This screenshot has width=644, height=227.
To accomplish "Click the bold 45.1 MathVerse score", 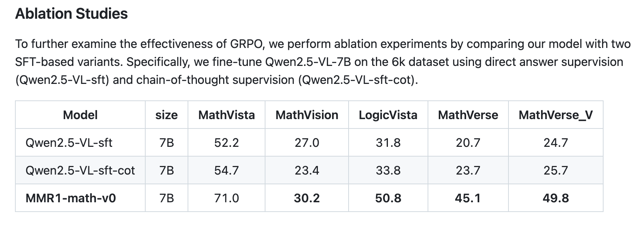I will [x=468, y=198].
